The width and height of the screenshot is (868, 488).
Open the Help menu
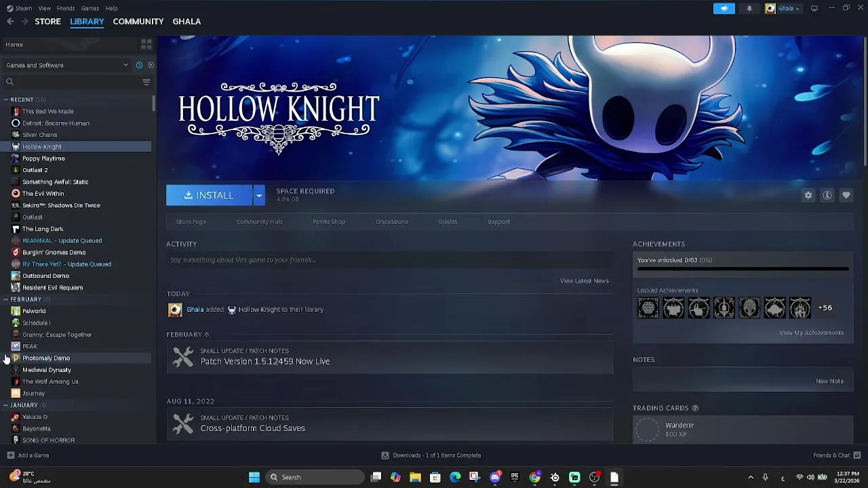[x=112, y=8]
